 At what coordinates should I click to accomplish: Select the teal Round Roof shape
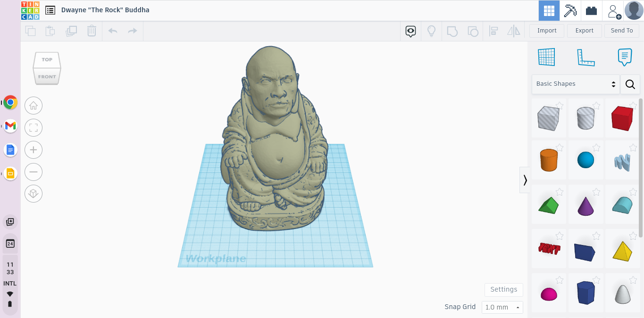click(x=622, y=205)
